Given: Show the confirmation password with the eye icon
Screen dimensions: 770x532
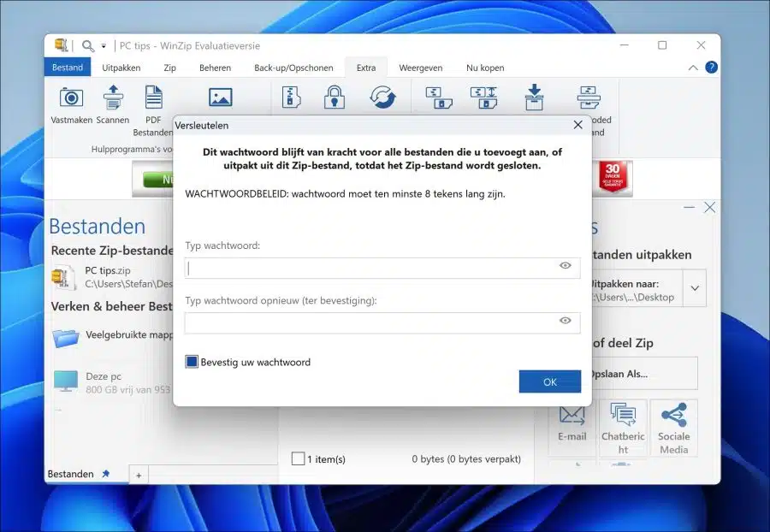Looking at the screenshot, I should coord(566,321).
